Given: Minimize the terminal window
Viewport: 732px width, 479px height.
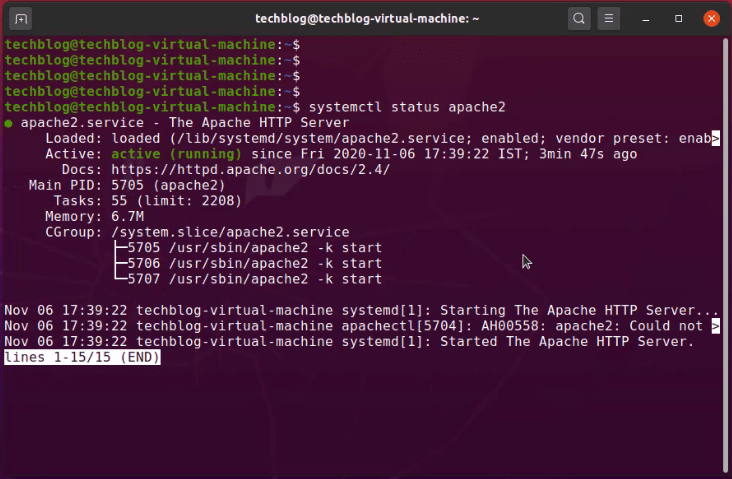Looking at the screenshot, I should pos(646,19).
